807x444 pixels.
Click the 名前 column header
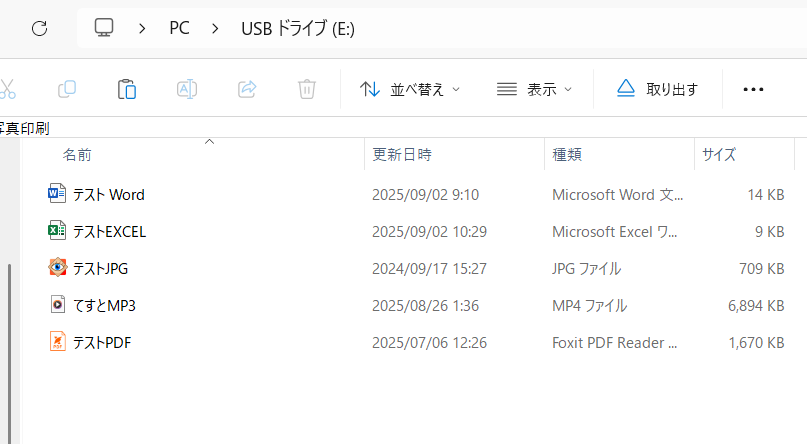[78, 155]
